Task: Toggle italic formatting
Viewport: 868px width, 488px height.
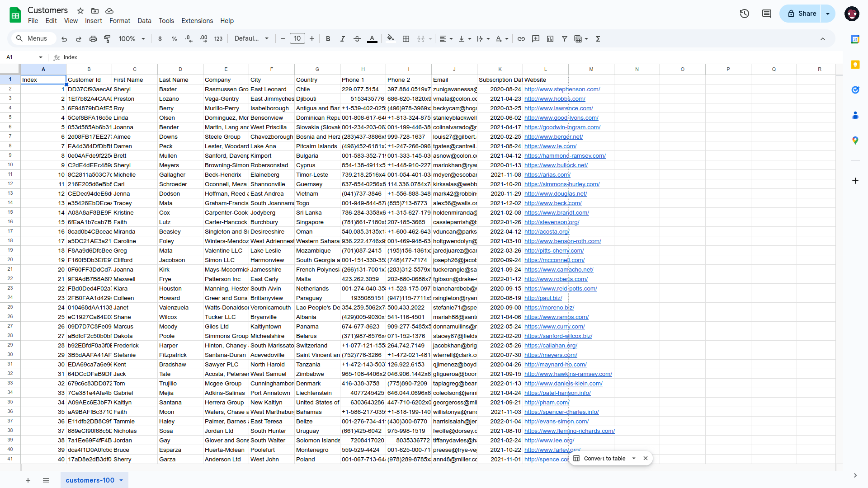Action: pyautogui.click(x=343, y=39)
